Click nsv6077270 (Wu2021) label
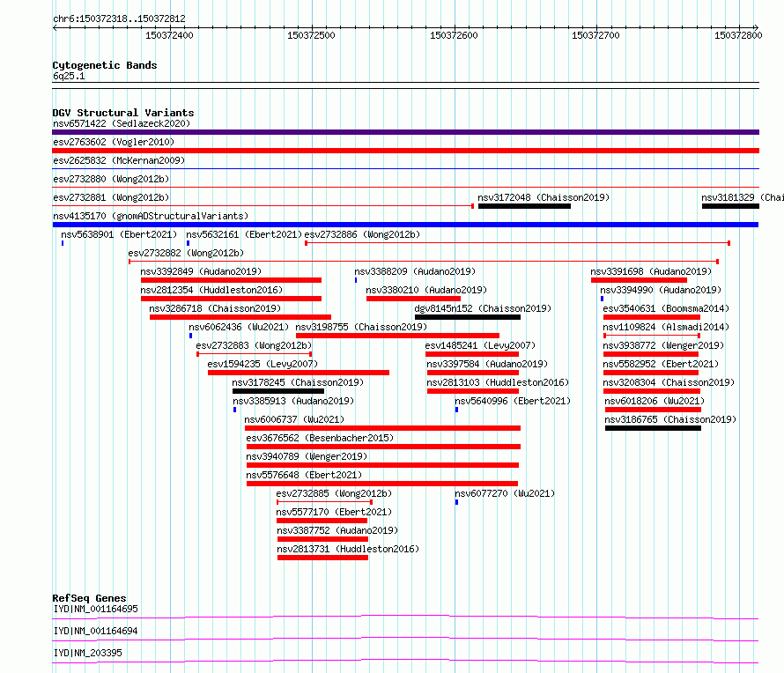The height and width of the screenshot is (673, 784). [505, 493]
